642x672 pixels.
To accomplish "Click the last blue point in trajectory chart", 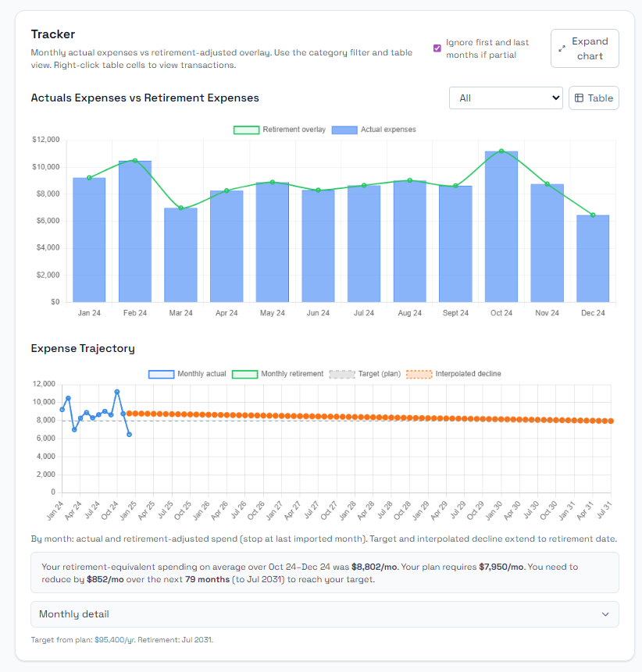I will click(130, 435).
